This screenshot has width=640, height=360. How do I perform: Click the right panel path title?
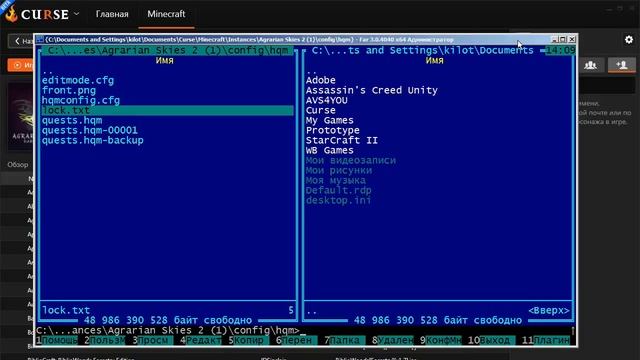(x=422, y=51)
